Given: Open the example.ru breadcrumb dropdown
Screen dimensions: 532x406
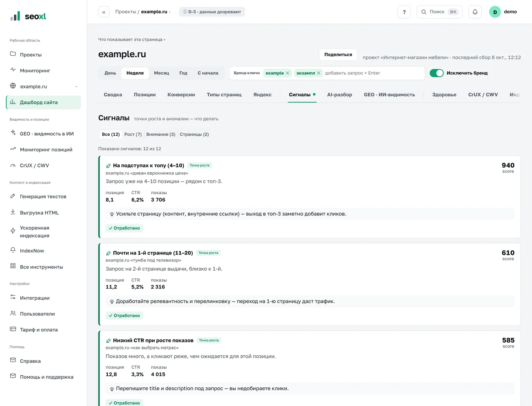Looking at the screenshot, I should 155,12.
